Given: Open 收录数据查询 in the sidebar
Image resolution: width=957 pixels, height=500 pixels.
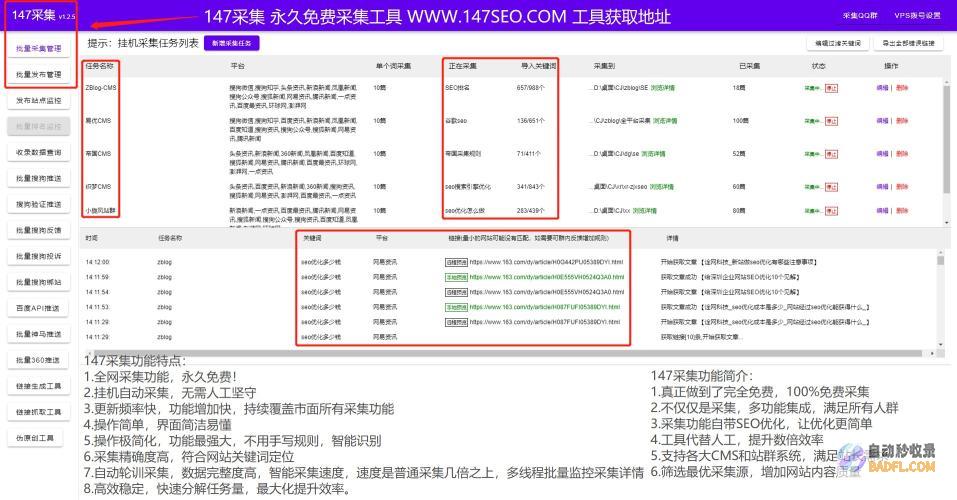Looking at the screenshot, I should (38, 152).
